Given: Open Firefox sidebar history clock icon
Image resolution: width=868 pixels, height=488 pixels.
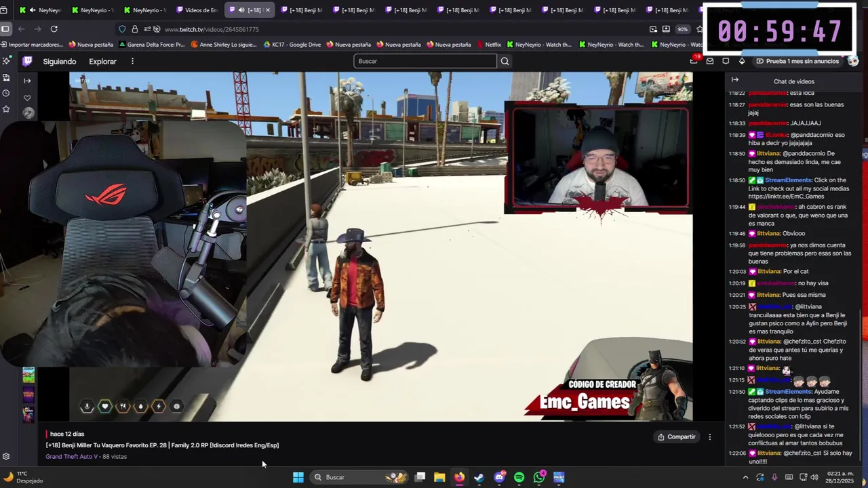Looking at the screenshot, I should pos(6,93).
